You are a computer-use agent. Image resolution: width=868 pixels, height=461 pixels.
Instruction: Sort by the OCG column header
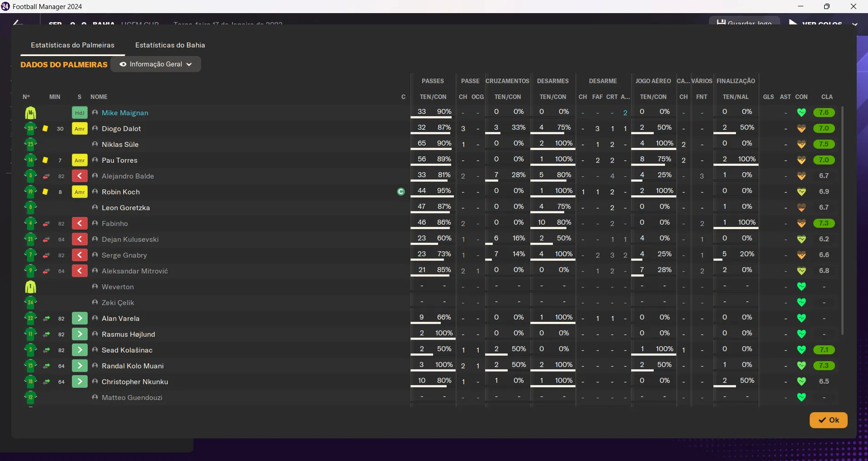point(477,97)
